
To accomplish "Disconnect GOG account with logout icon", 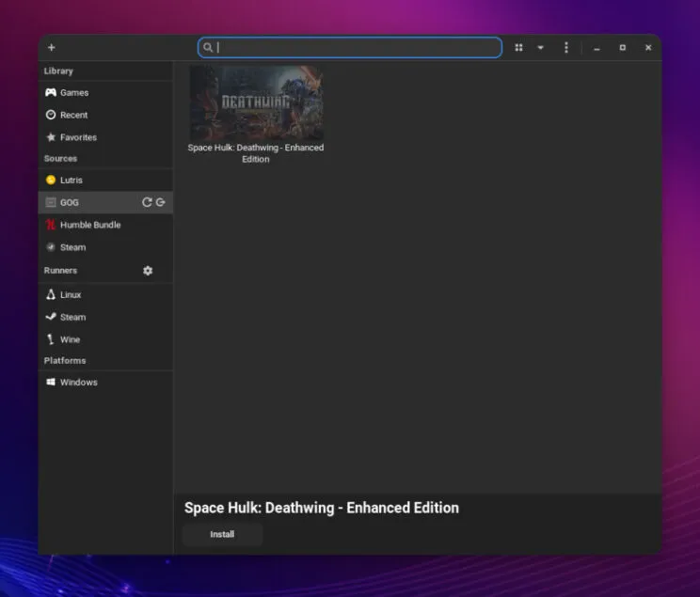I will pyautogui.click(x=161, y=202).
